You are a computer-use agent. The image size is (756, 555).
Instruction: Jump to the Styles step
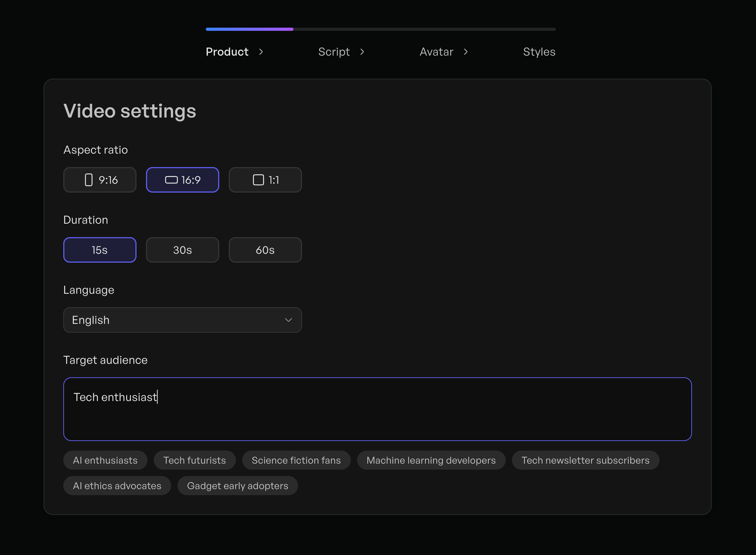[539, 52]
